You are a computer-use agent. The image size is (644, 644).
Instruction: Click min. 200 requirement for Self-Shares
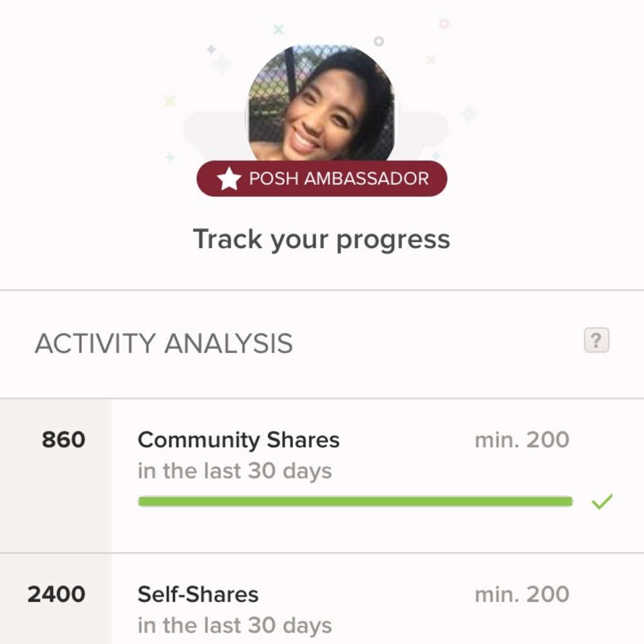(522, 594)
